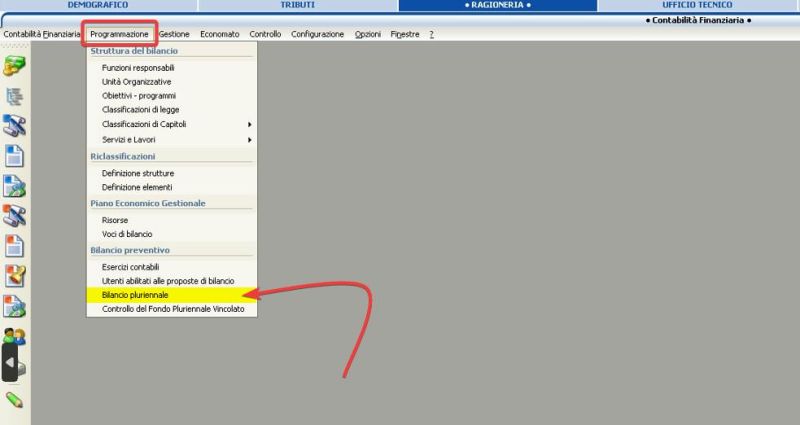Open the UFFICIO TECNICO tab
The width and height of the screenshot is (800, 425).
697,5
